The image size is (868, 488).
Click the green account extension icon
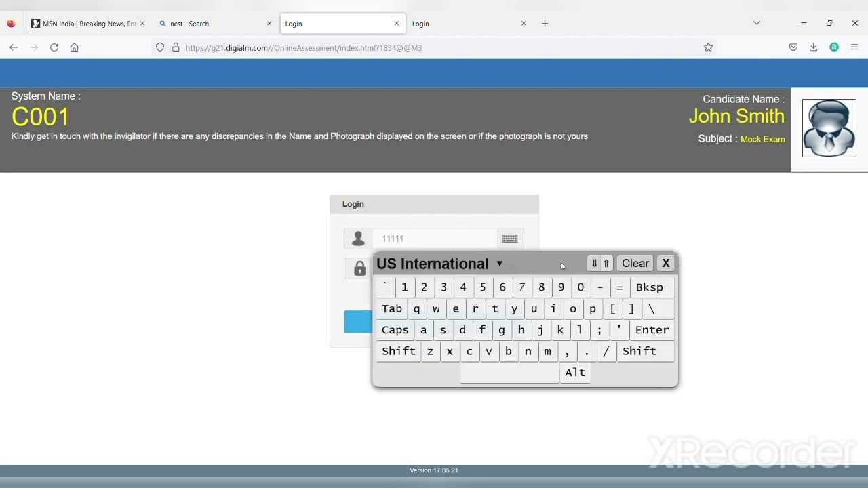[834, 47]
